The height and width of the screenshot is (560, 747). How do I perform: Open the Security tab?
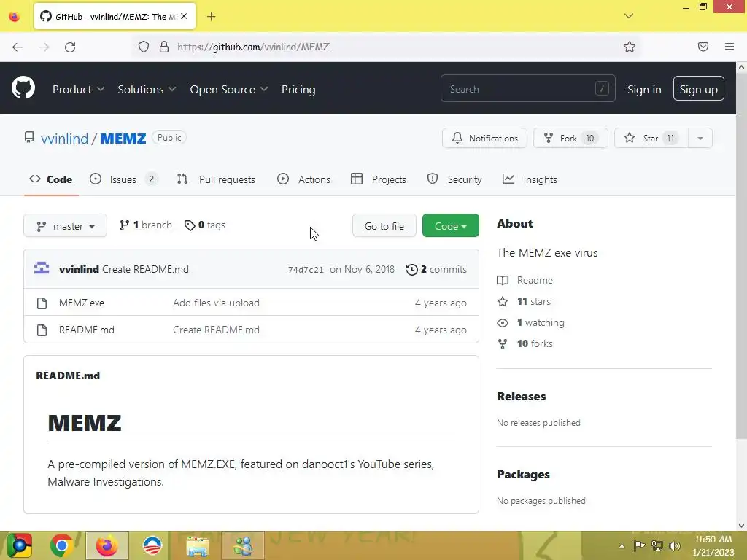pos(454,179)
